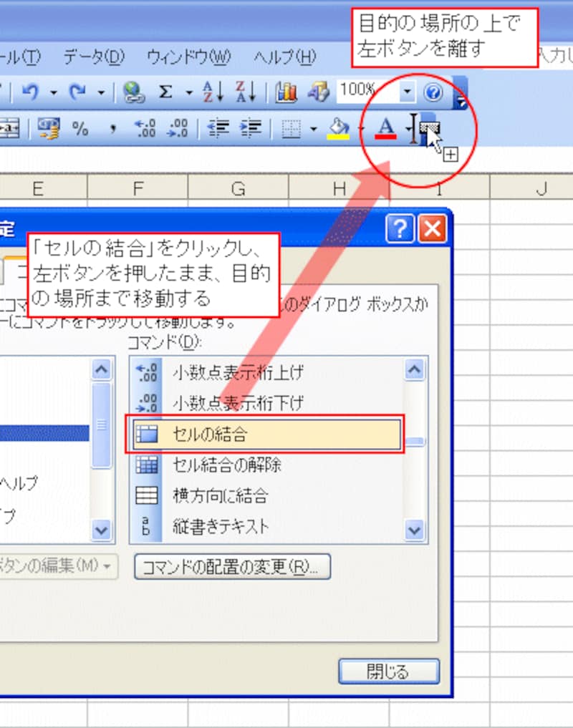Click the increase decimal toolbar icon
573x728 pixels.
point(145,128)
